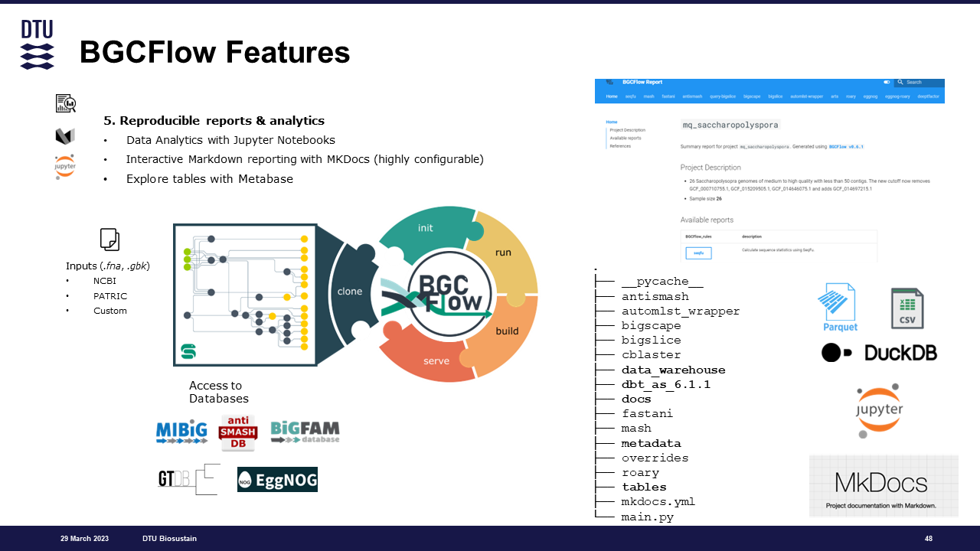
Task: Click the antismash folder in directory tree
Action: pos(655,296)
